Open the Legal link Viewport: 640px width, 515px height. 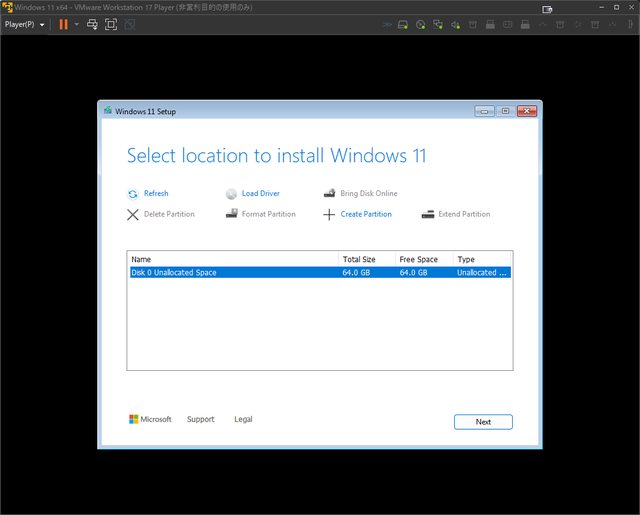pyautogui.click(x=243, y=420)
